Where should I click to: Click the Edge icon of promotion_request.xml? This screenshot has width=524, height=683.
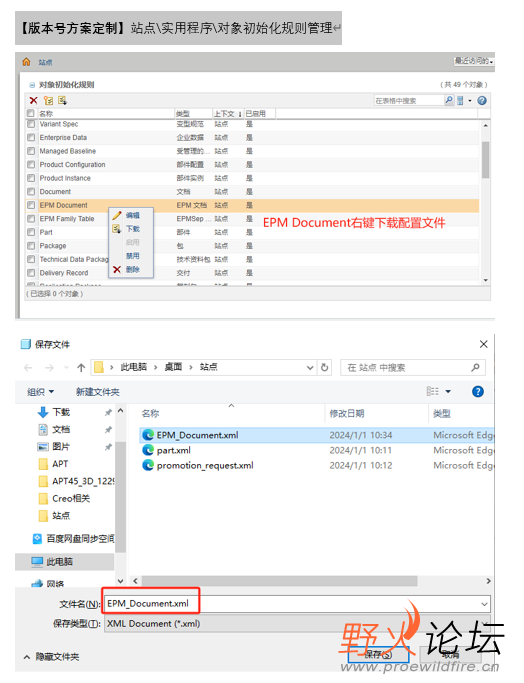click(x=148, y=465)
